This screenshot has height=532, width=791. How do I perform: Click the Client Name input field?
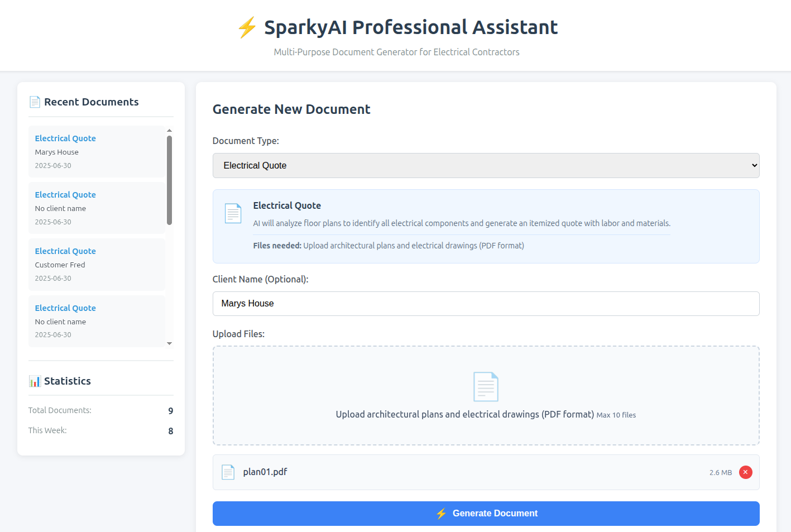tap(486, 304)
